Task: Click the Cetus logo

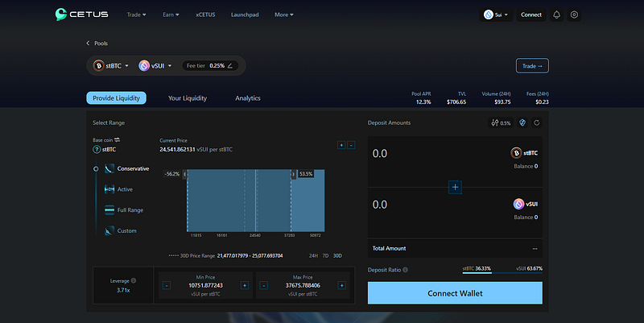Action: pyautogui.click(x=82, y=14)
